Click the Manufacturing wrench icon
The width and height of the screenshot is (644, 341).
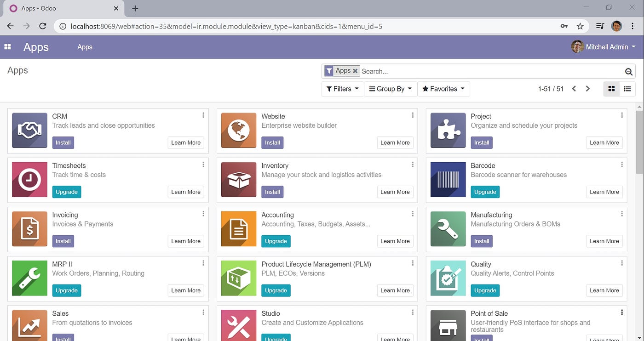coord(448,229)
